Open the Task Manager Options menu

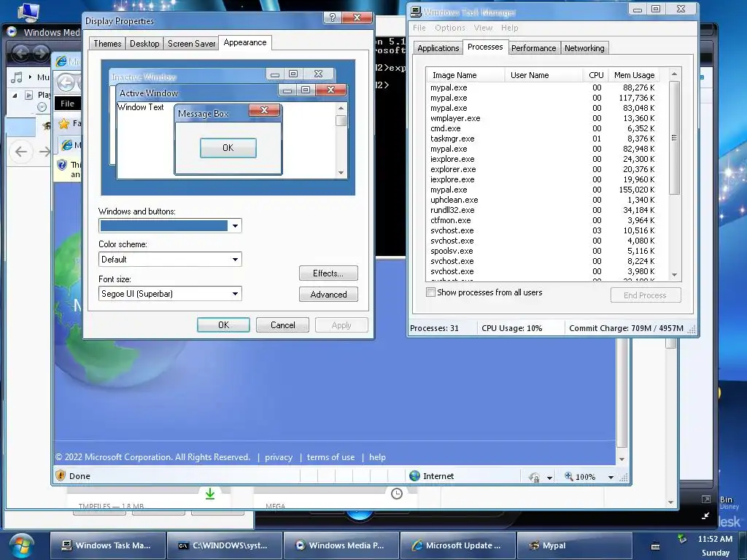[x=449, y=28]
